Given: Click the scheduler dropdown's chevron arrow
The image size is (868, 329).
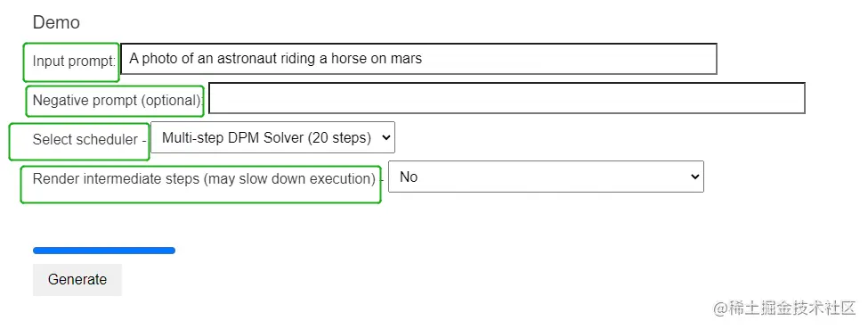Looking at the screenshot, I should pyautogui.click(x=385, y=137).
